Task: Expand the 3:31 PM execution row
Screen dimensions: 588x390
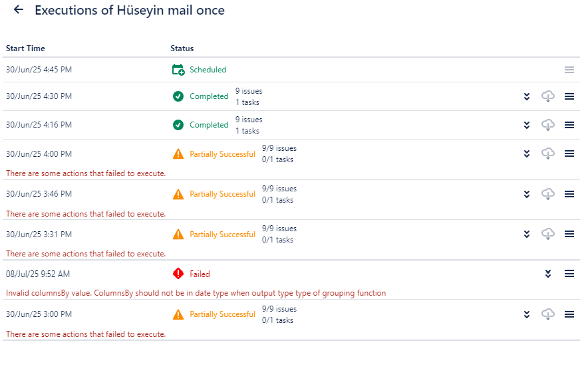Action: [527, 235]
